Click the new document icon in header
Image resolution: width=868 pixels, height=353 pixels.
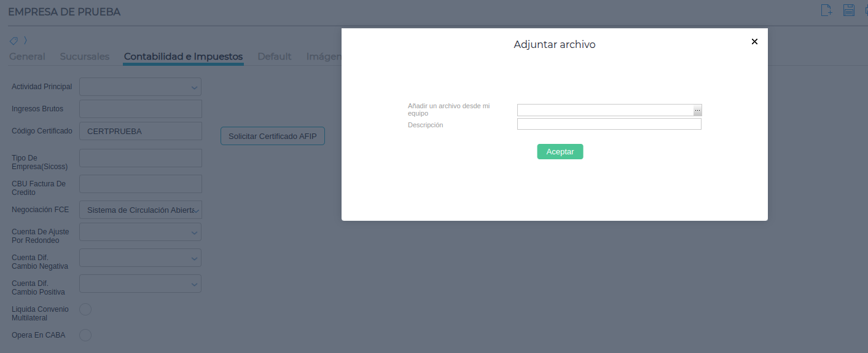point(827,10)
